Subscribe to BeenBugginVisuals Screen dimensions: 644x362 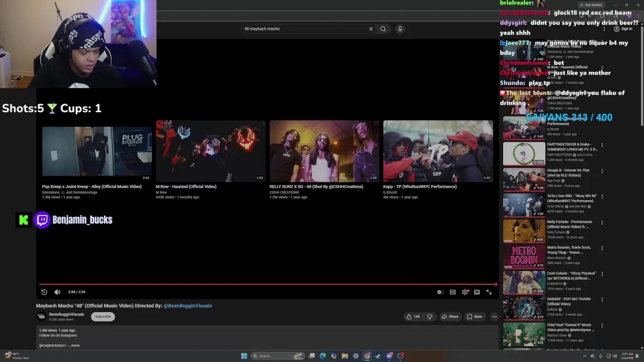[x=103, y=316]
